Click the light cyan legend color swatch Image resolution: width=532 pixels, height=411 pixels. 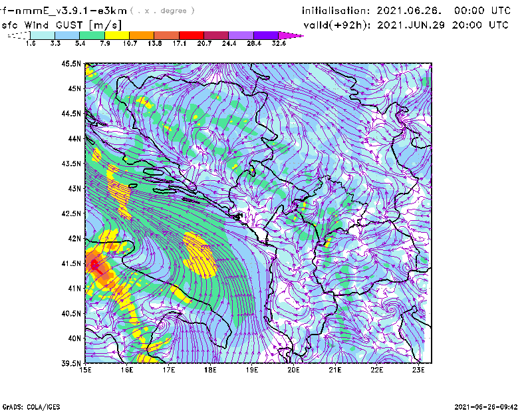tap(43, 35)
